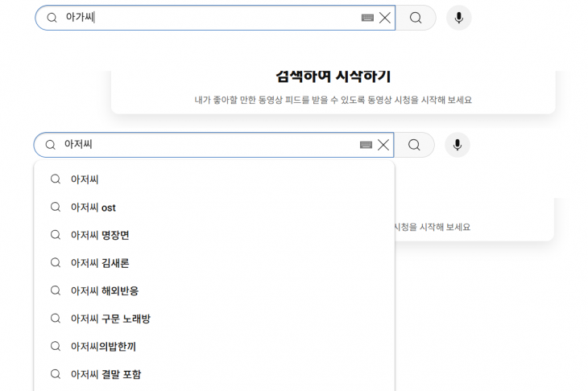Clear the 아저씨 search text
The image size is (588, 391).
tap(383, 145)
